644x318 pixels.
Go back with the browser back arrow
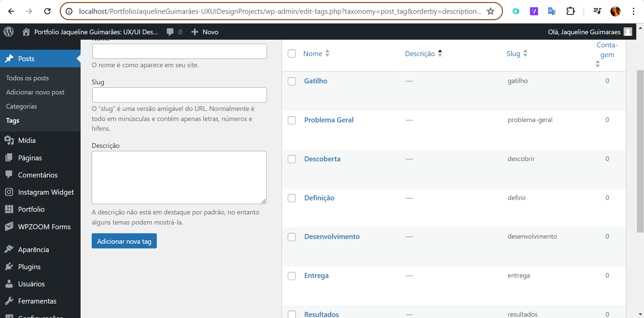coord(11,11)
